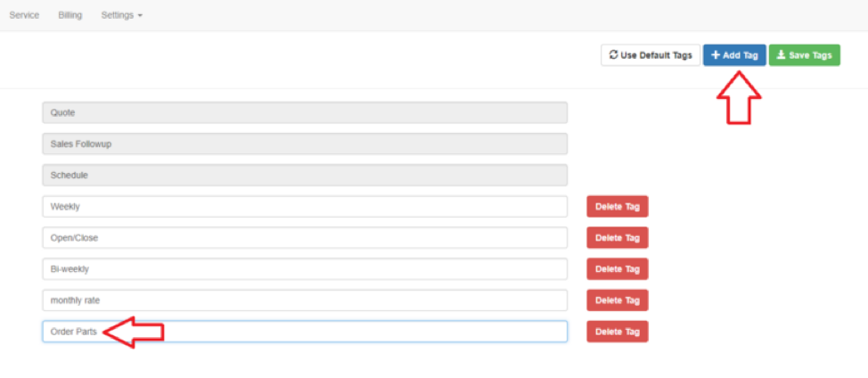Open the Settings dropdown menu
This screenshot has height=378, width=868.
coord(121,15)
